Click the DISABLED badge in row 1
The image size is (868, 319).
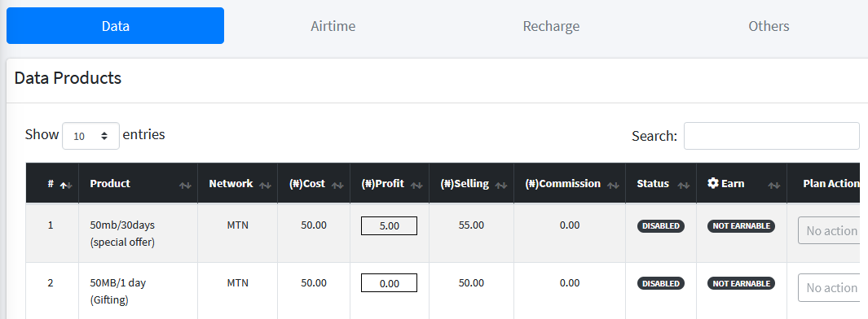coord(661,226)
